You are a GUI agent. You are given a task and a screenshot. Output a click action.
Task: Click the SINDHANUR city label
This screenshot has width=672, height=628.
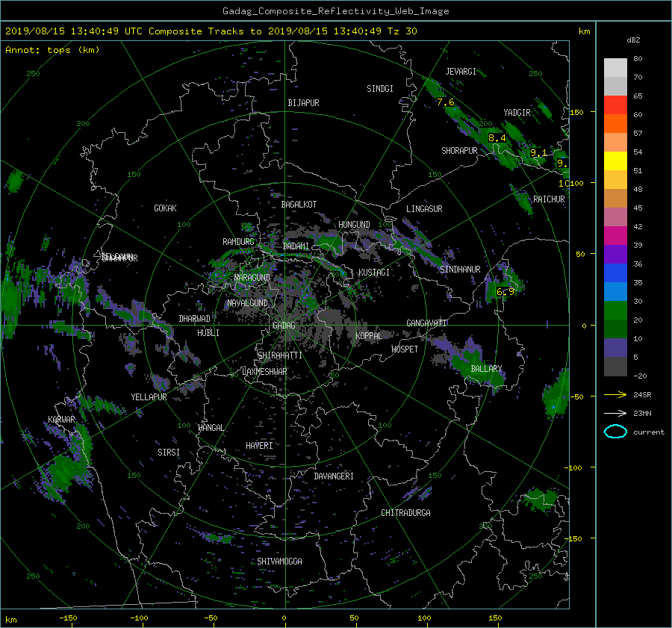click(x=460, y=270)
